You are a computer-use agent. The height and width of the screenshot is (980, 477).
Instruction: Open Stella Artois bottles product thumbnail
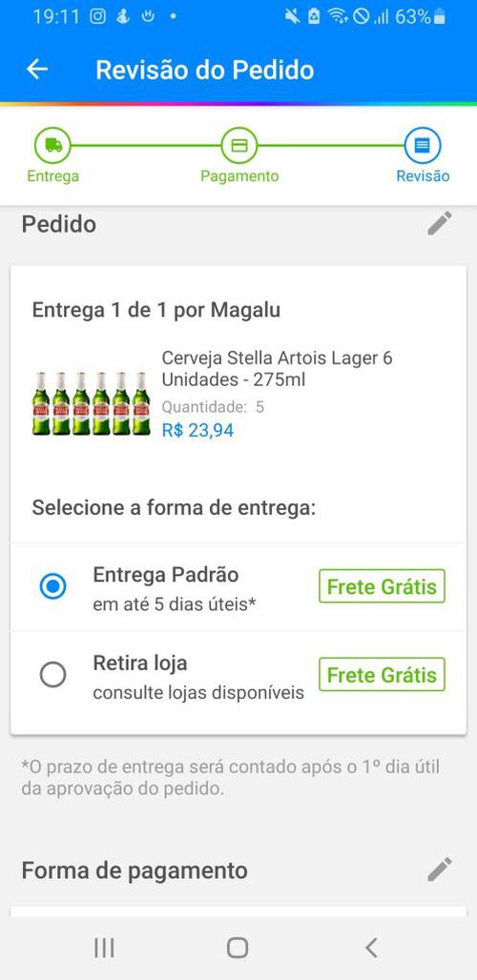[x=92, y=404]
